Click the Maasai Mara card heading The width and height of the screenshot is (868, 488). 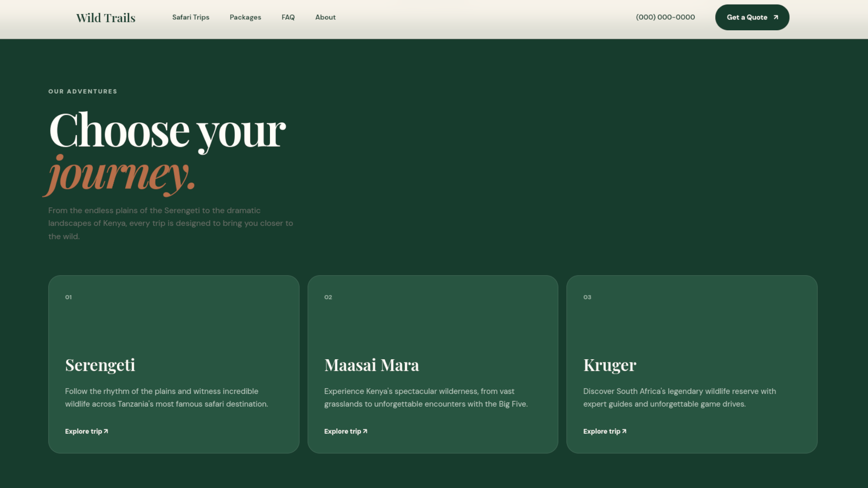point(372,365)
